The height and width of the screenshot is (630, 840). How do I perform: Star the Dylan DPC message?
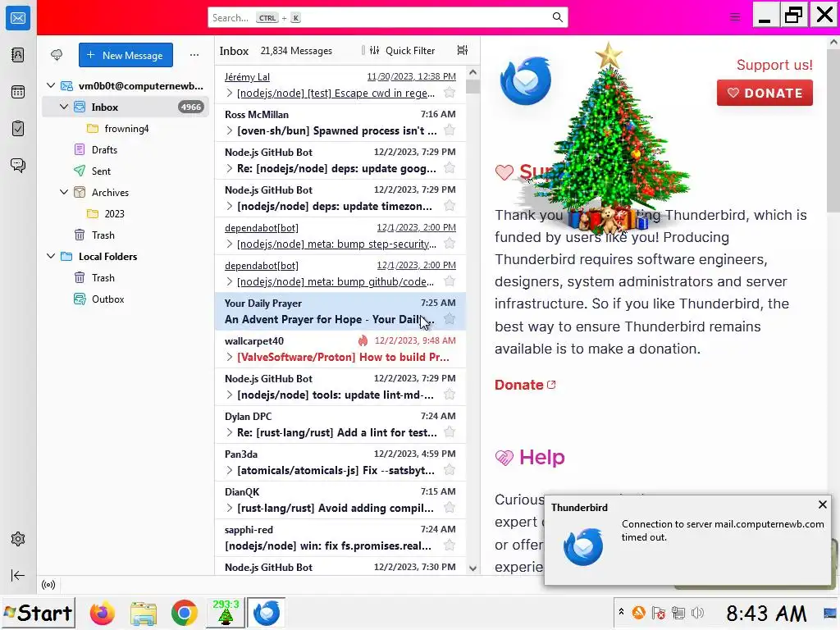[450, 431]
